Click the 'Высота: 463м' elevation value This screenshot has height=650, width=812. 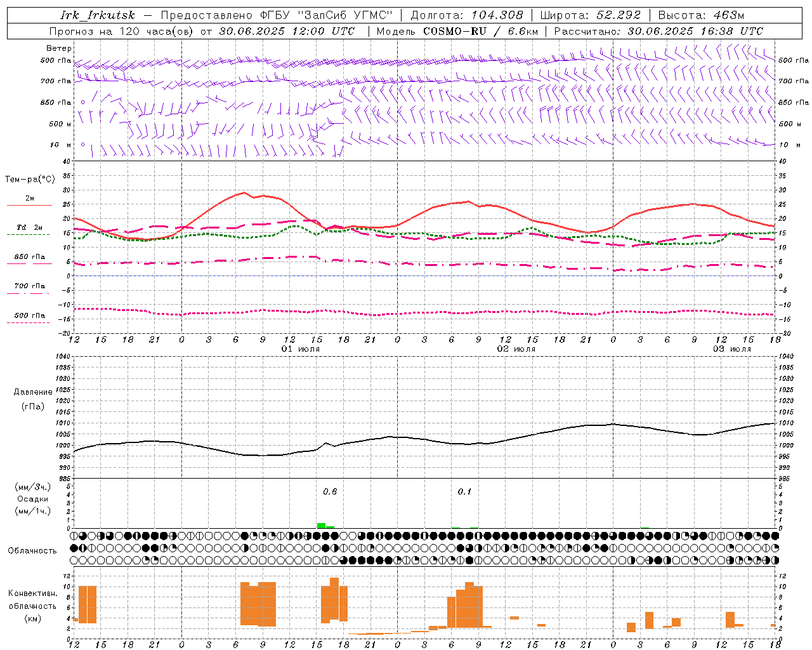(701, 15)
